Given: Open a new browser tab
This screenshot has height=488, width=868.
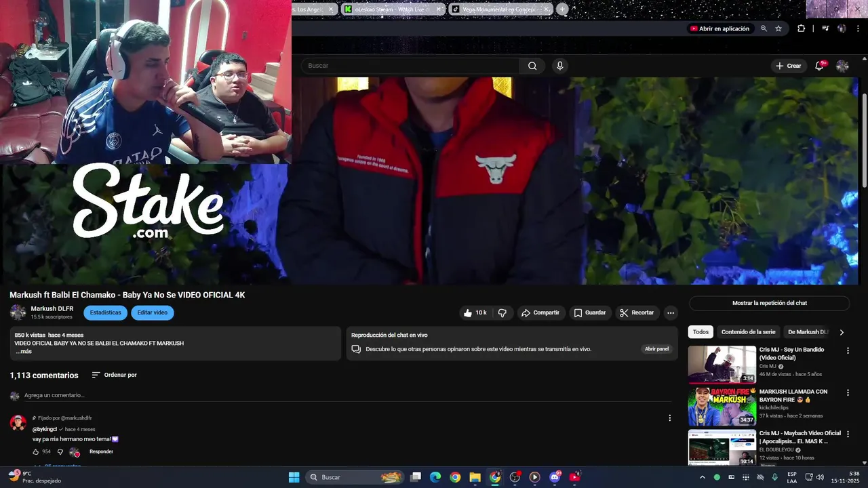Looking at the screenshot, I should 562,9.
